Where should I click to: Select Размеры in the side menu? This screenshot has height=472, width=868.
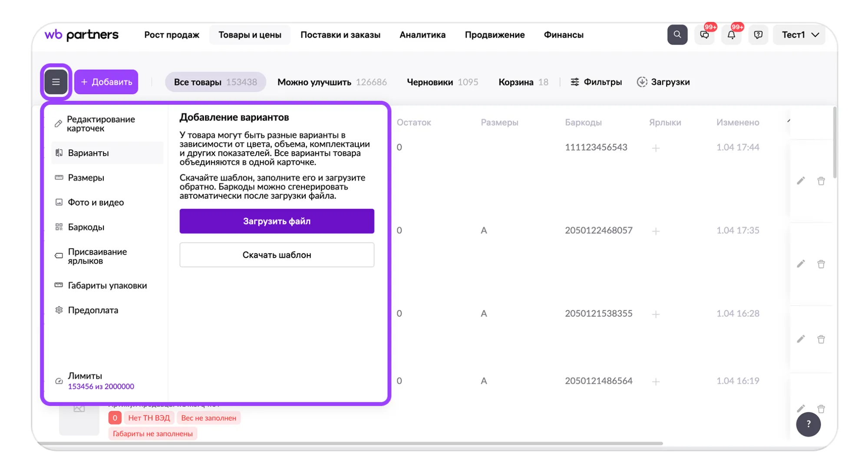pyautogui.click(x=107, y=177)
